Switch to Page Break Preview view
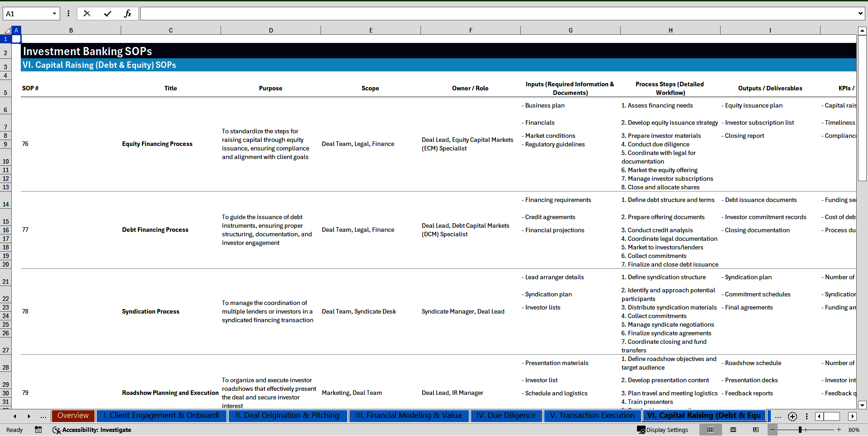The image size is (868, 436). (756, 430)
